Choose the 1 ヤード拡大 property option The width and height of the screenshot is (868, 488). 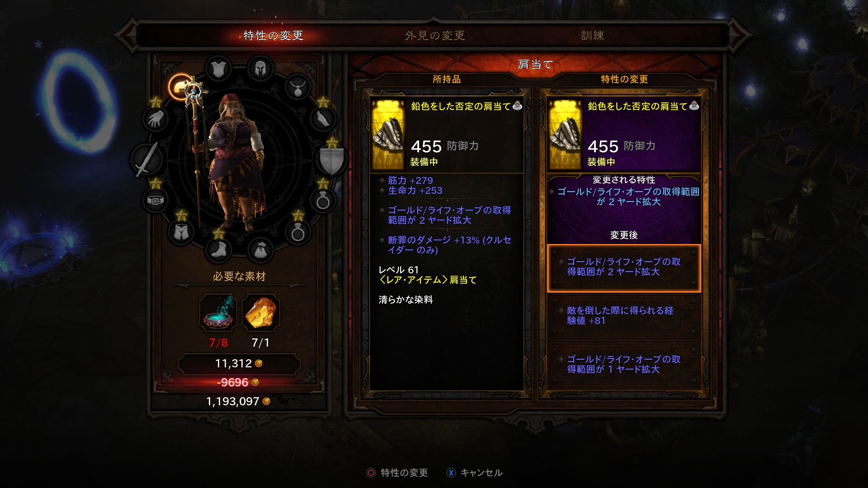pyautogui.click(x=624, y=364)
